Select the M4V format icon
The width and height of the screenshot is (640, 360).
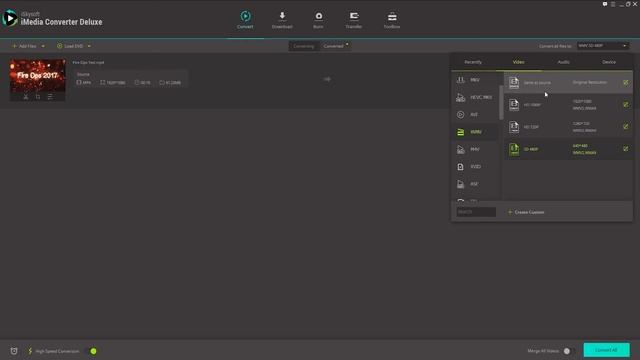point(460,149)
